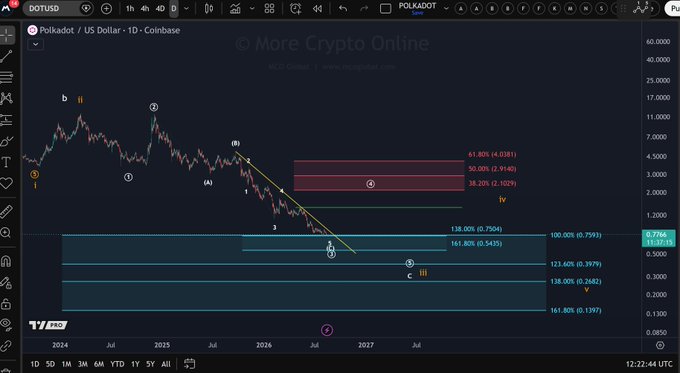
Task: Select the ruler measure tool
Action: (7, 211)
